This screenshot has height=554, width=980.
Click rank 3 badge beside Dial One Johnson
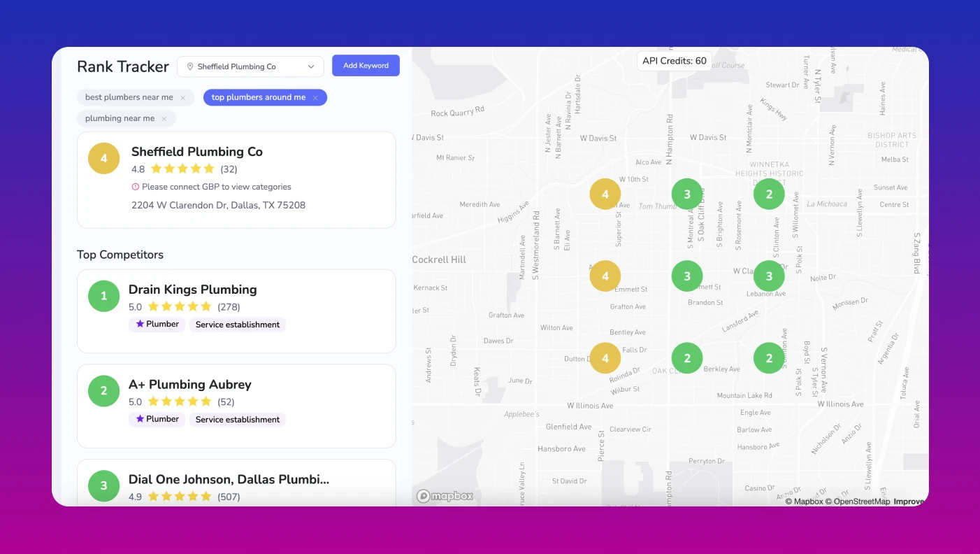[x=104, y=486]
